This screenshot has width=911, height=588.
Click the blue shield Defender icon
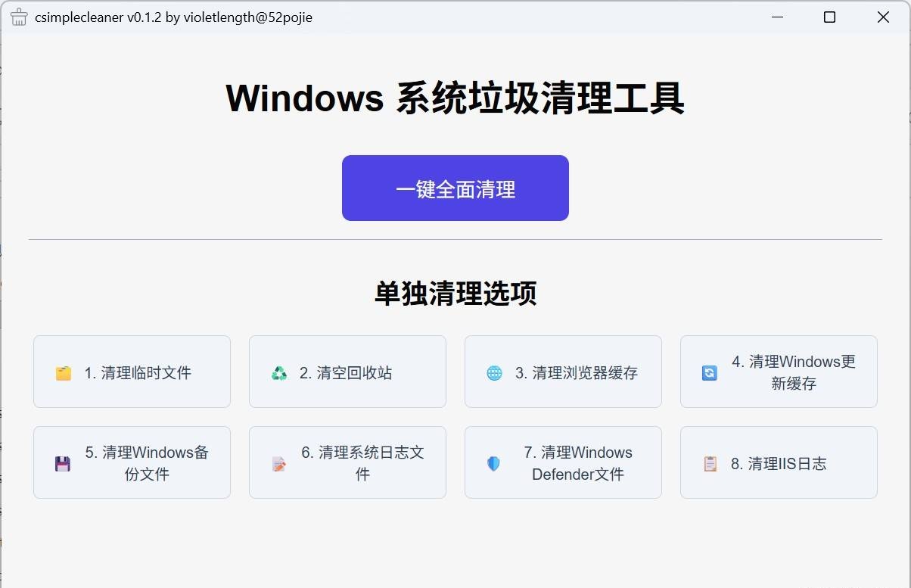click(493, 464)
